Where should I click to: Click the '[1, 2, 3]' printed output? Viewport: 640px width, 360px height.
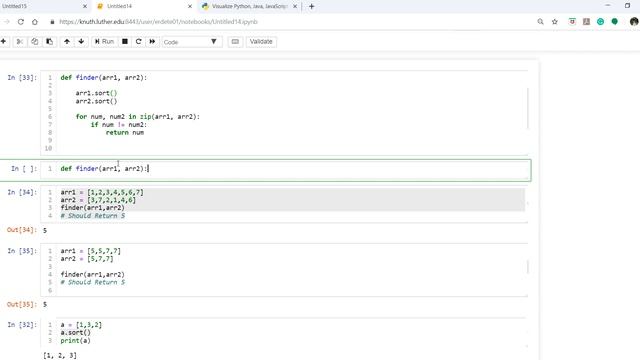(60, 356)
